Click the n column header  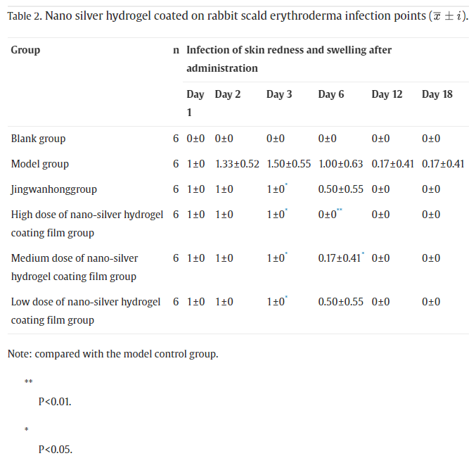(x=176, y=50)
